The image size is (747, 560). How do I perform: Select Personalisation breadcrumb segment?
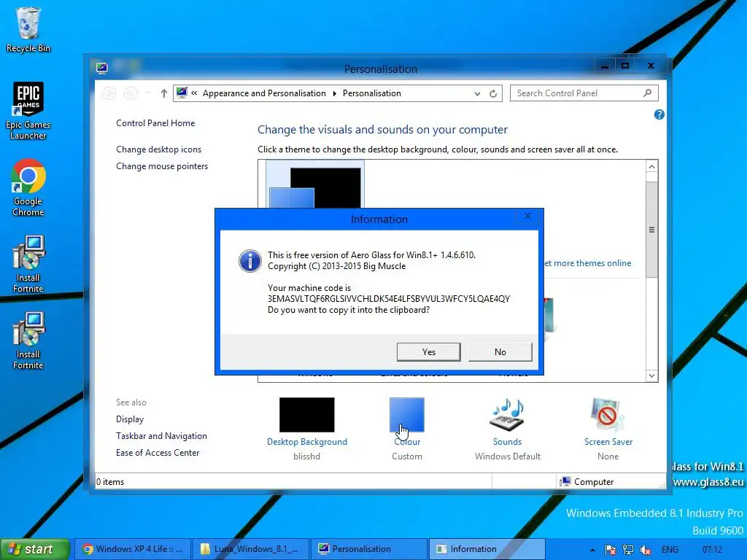371,93
